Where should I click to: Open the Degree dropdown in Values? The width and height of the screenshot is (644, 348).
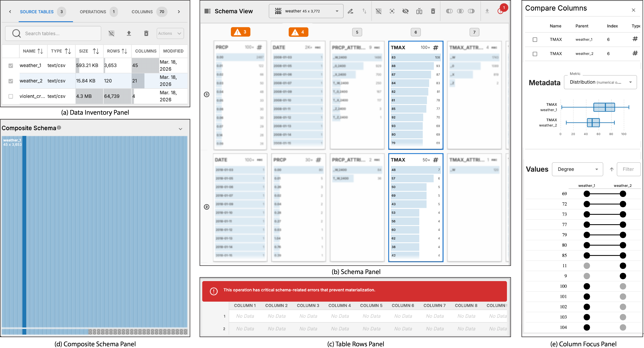(577, 169)
